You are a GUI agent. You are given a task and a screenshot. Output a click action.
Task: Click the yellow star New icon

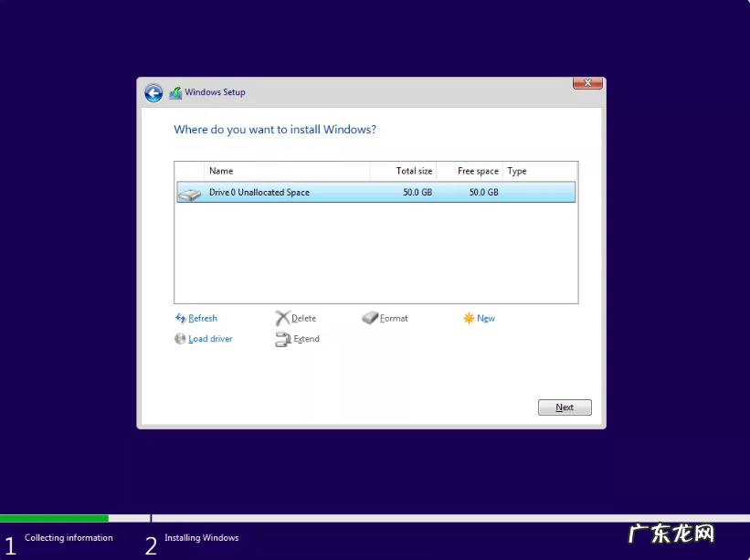pyautogui.click(x=468, y=318)
